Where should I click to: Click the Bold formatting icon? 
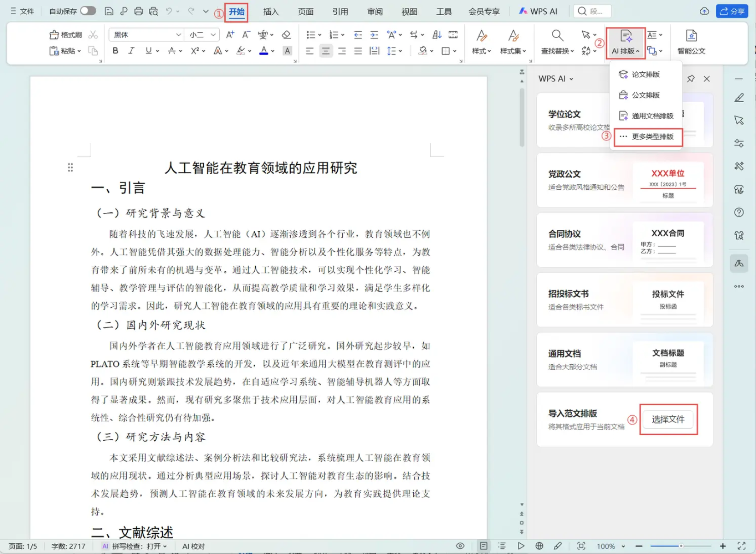pos(115,51)
